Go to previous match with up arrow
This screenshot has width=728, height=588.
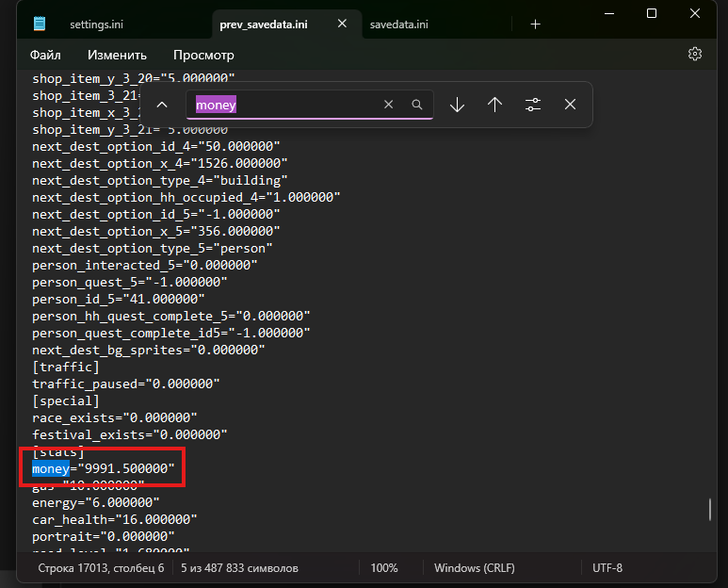494,105
